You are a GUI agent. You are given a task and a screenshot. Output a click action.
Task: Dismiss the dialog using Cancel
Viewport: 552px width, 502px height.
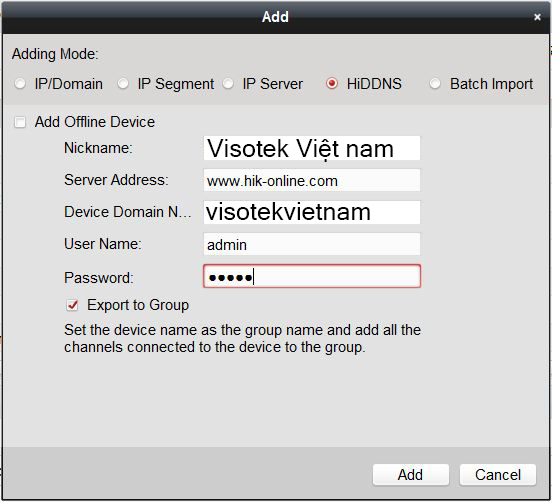click(x=498, y=475)
